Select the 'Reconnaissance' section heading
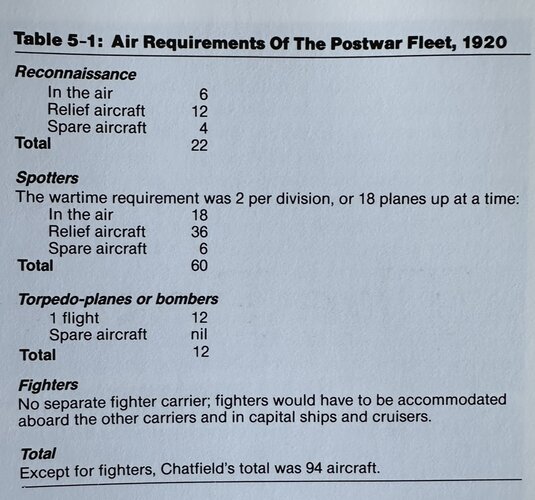Viewport: 535px width, 500px height. [75, 73]
